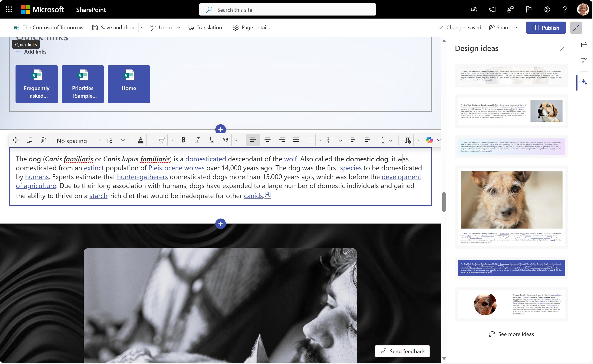This screenshot has width=593, height=364.
Task: Click the Share button expander arrow
Action: [x=516, y=27]
